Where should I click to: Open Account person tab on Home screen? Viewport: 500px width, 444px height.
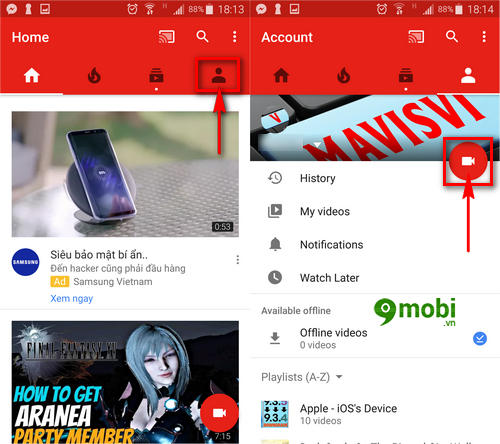[219, 75]
